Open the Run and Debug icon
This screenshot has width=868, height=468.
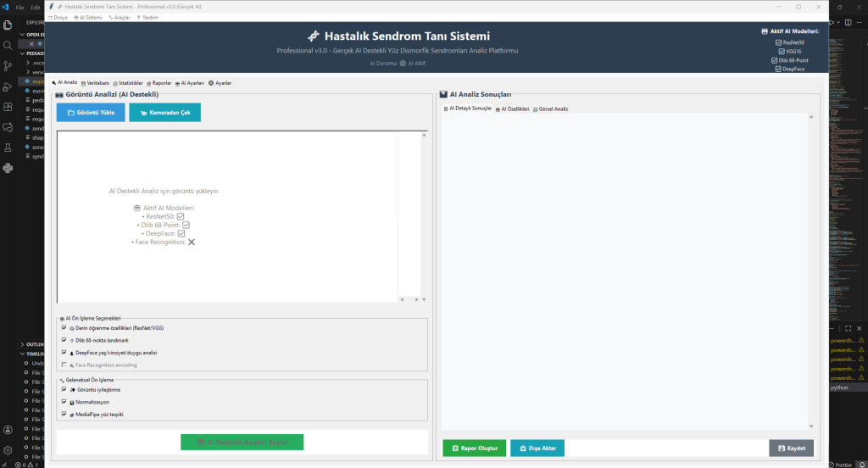pyautogui.click(x=8, y=86)
